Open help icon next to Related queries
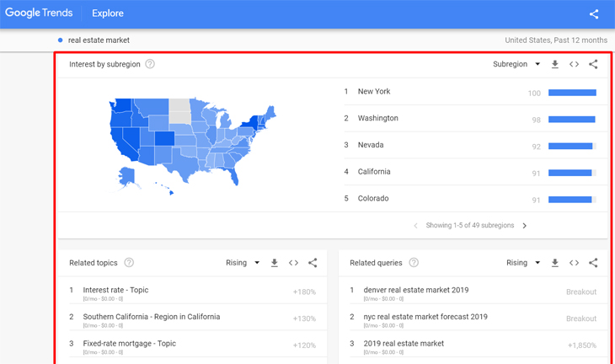 414,262
